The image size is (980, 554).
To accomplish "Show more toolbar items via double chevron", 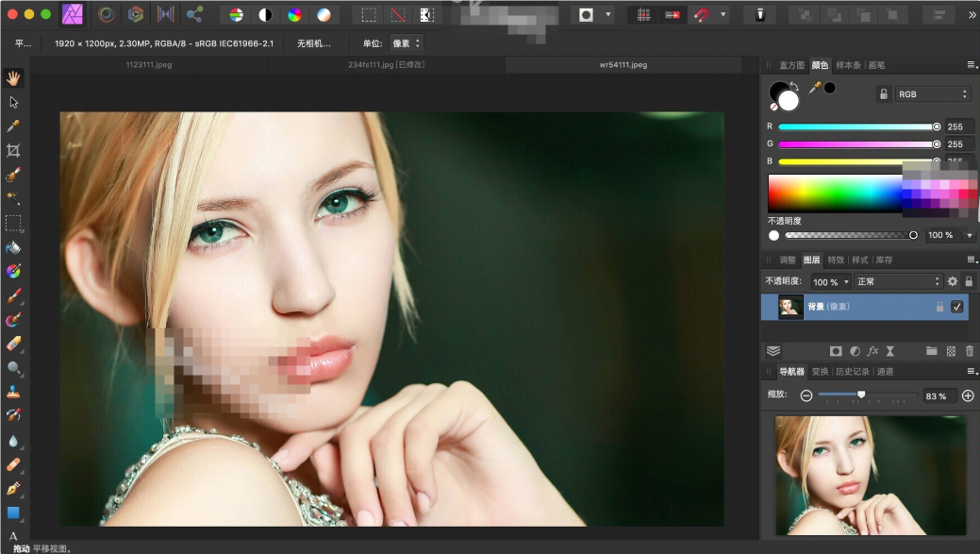I will click(972, 15).
